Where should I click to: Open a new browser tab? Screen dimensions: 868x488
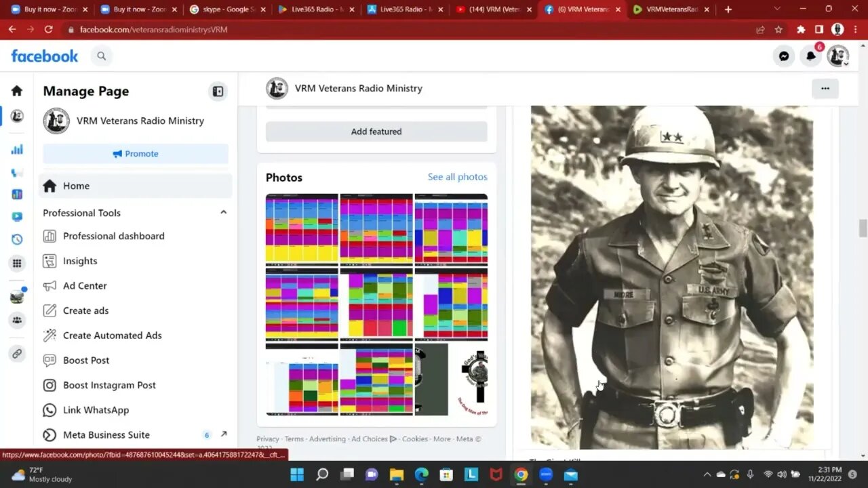(728, 9)
